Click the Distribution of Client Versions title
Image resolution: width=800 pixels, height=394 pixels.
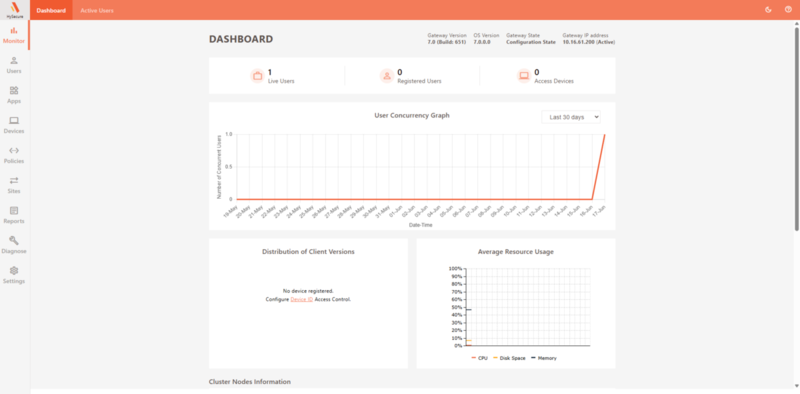[x=308, y=252]
